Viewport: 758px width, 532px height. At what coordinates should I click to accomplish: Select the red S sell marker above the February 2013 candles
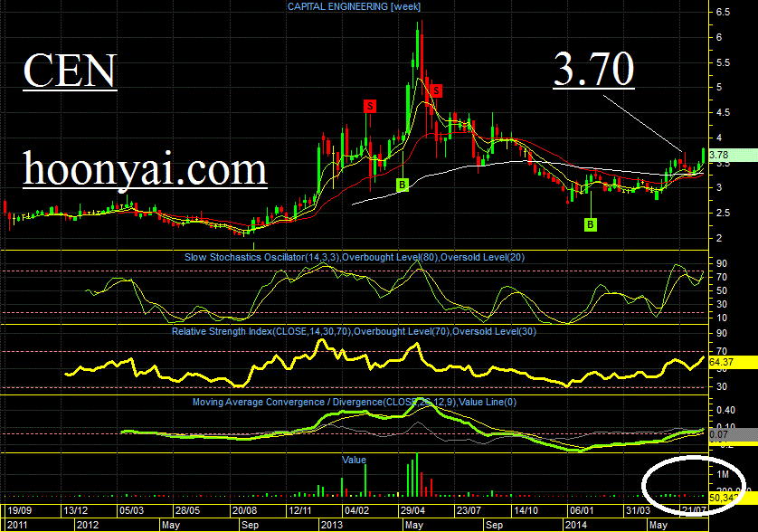coord(370,106)
